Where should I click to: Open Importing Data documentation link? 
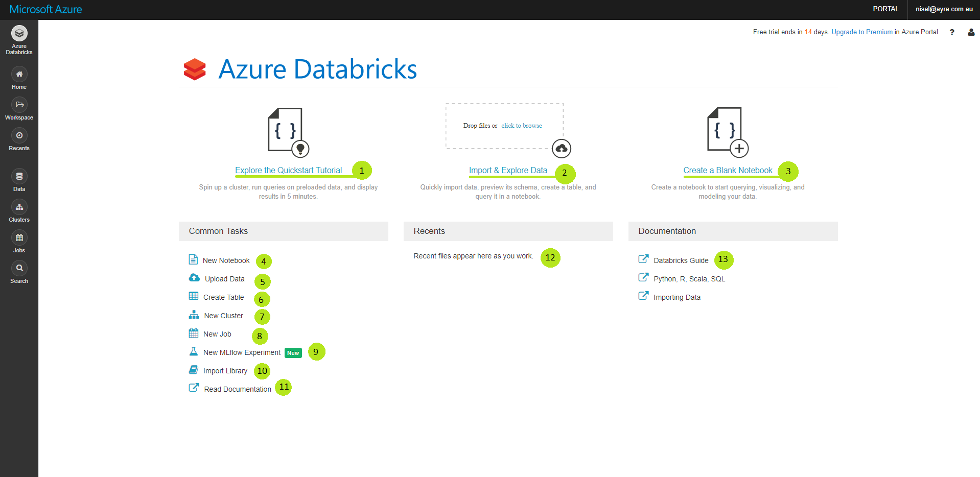(677, 297)
